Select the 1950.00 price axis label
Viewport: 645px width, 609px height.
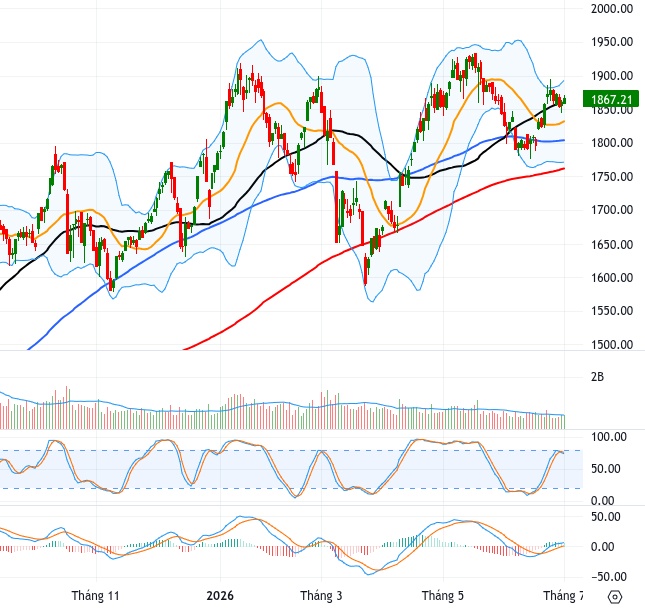[612, 42]
